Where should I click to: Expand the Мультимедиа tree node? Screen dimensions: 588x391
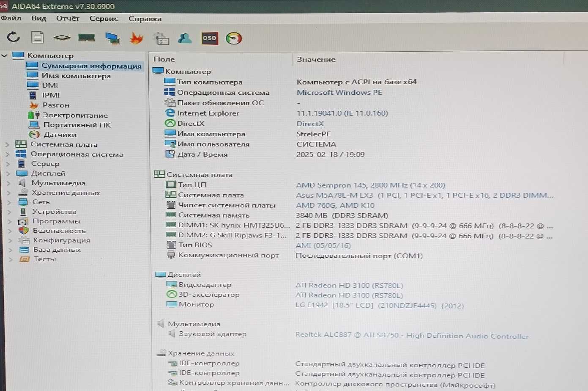point(8,183)
